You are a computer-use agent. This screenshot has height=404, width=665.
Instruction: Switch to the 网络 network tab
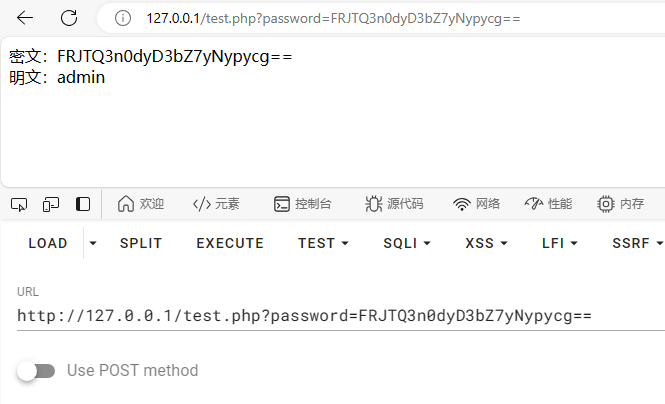[x=476, y=204]
